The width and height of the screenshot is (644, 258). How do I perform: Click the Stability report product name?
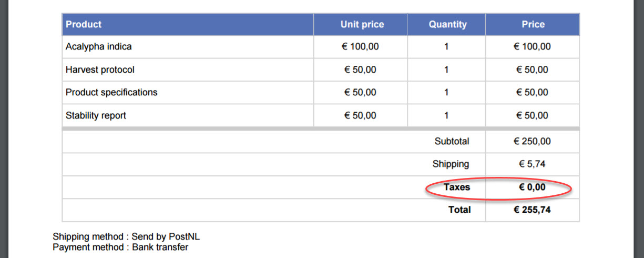[x=96, y=115]
